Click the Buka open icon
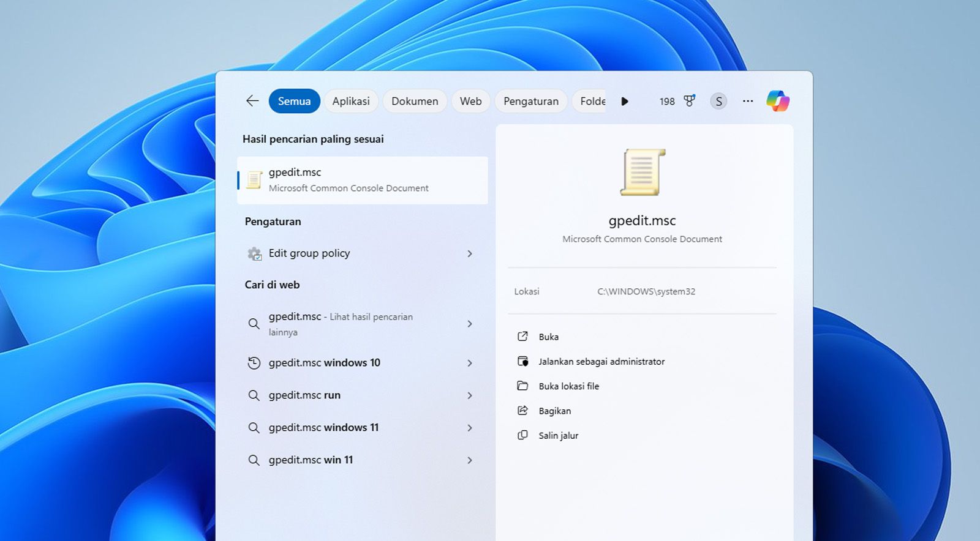980x541 pixels. pyautogui.click(x=522, y=337)
